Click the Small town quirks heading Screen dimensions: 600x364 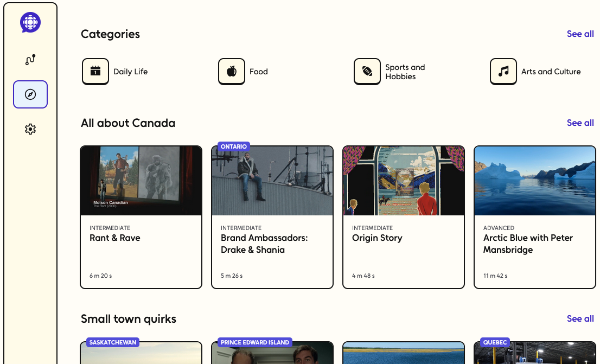click(128, 319)
